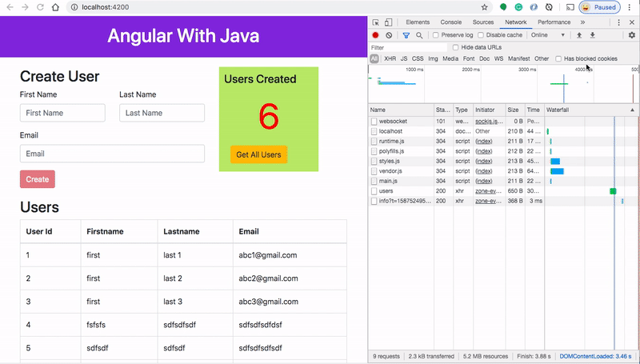Filter requests by Doc type
The height and width of the screenshot is (364, 640).
(485, 58)
